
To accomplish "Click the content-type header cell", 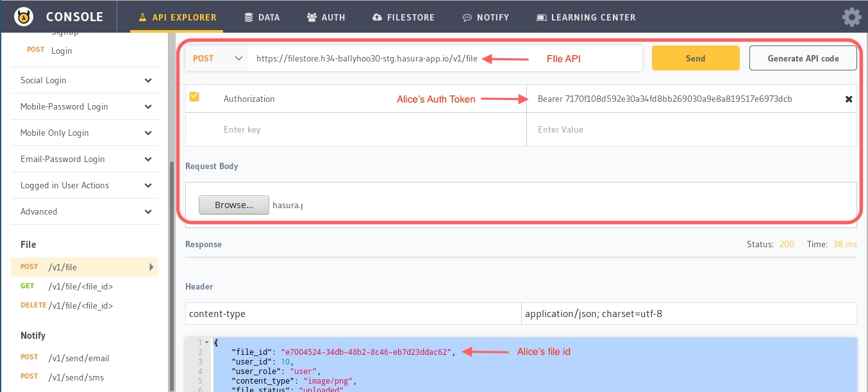I will click(x=353, y=314).
